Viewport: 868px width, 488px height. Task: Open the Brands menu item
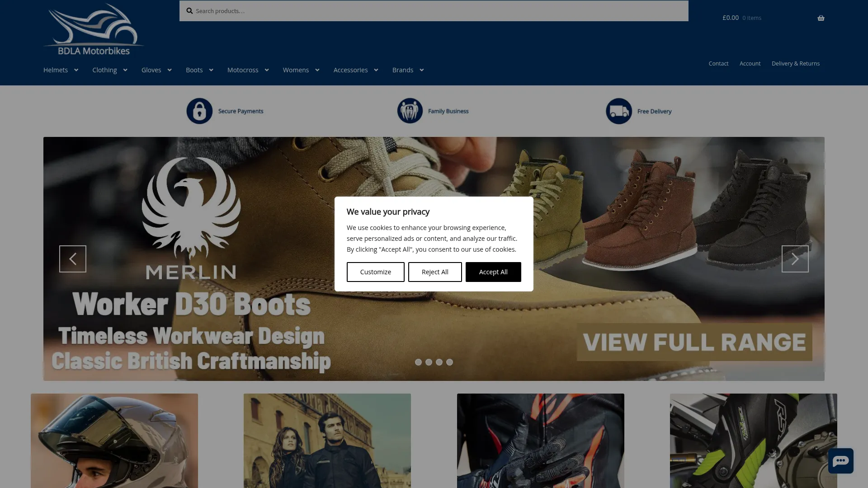click(403, 70)
